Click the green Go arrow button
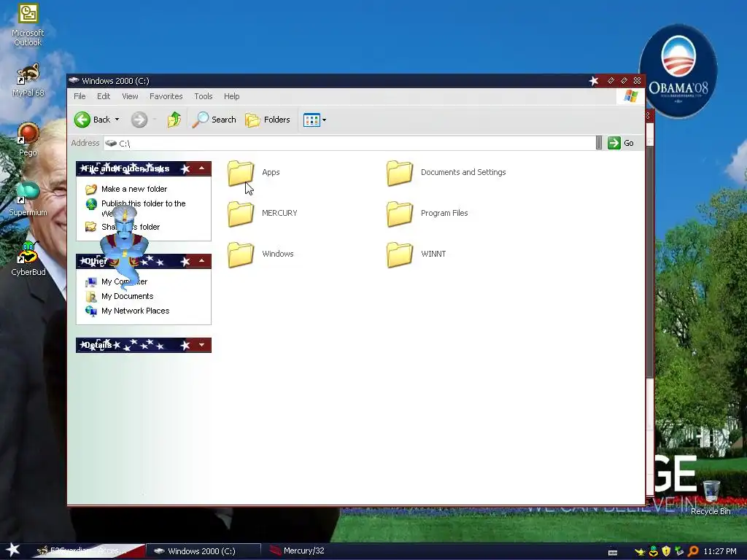Screen dimensions: 747x560 [x=614, y=143]
